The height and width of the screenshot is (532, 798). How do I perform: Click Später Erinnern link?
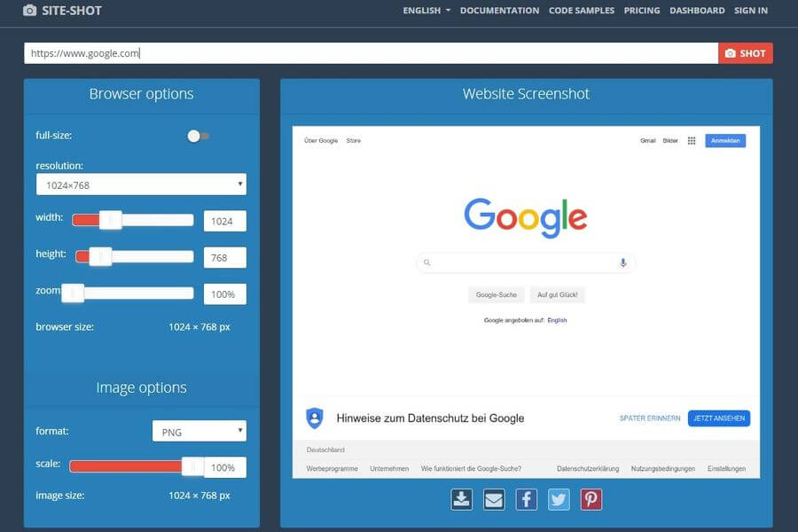click(x=650, y=418)
